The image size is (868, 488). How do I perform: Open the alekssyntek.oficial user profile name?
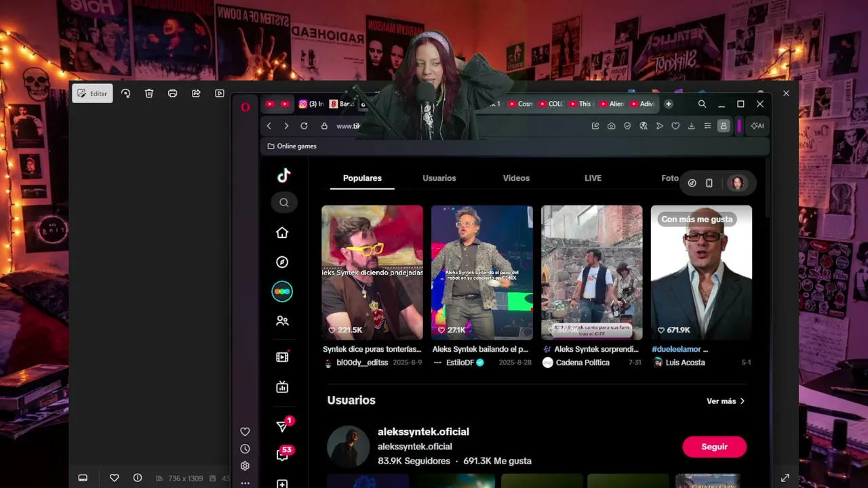coord(423,432)
